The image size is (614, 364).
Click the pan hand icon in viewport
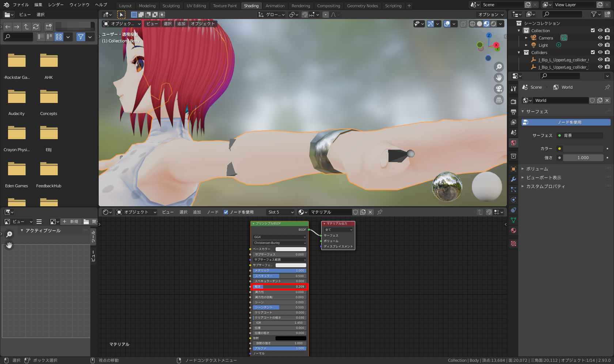499,78
